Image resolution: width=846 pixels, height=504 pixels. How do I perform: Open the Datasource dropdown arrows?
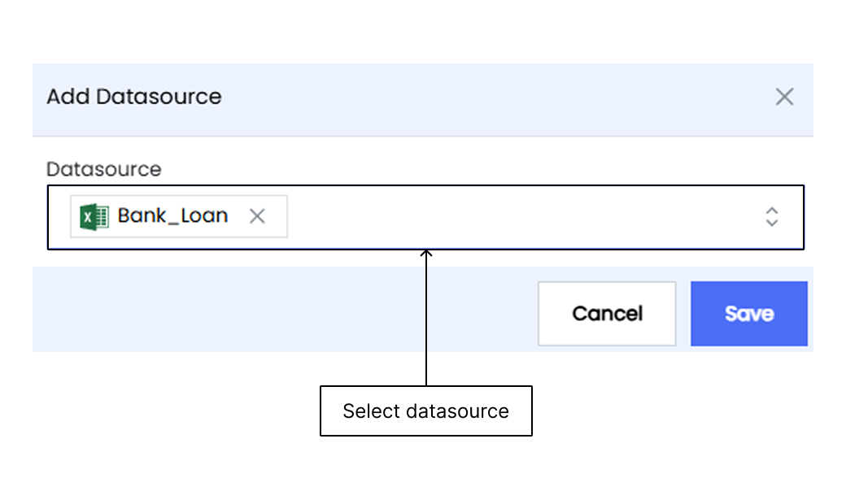(771, 217)
